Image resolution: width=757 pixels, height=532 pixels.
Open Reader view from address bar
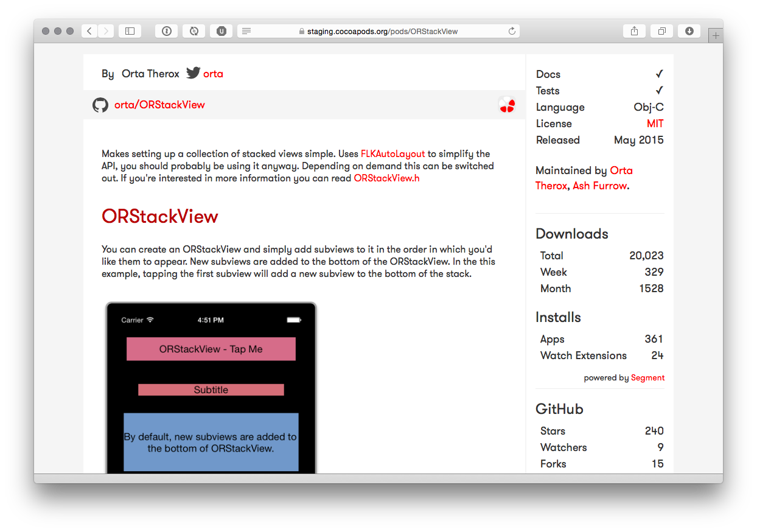[246, 31]
